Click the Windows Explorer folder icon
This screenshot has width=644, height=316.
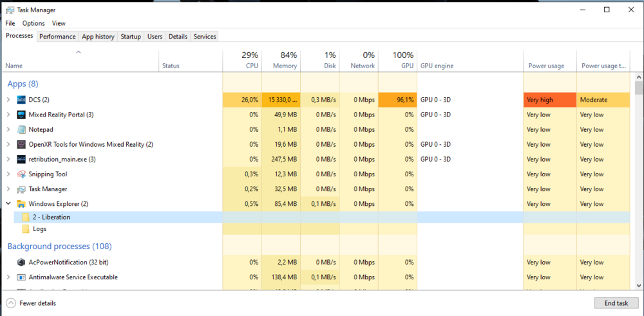click(21, 204)
